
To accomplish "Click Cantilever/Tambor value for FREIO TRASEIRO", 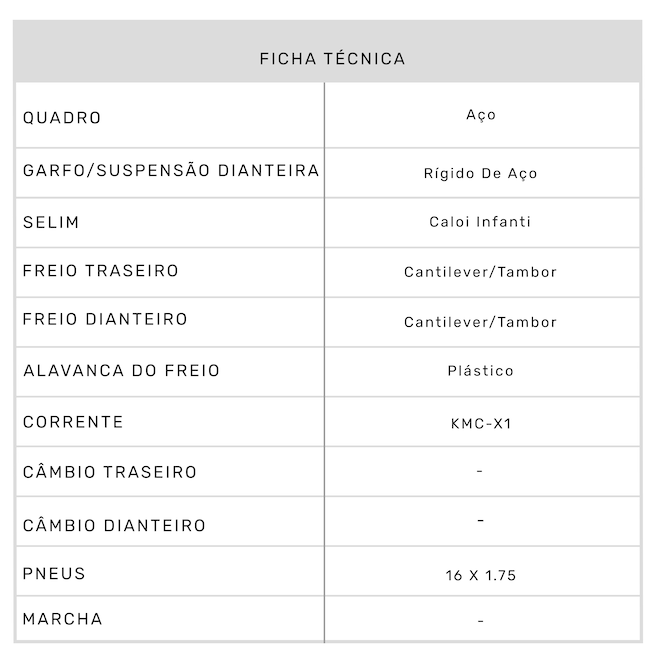I will [x=481, y=272].
